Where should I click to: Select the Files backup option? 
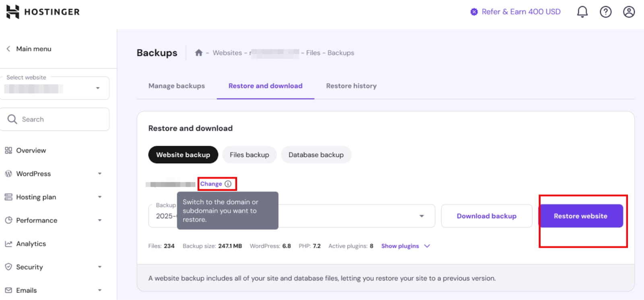point(249,155)
